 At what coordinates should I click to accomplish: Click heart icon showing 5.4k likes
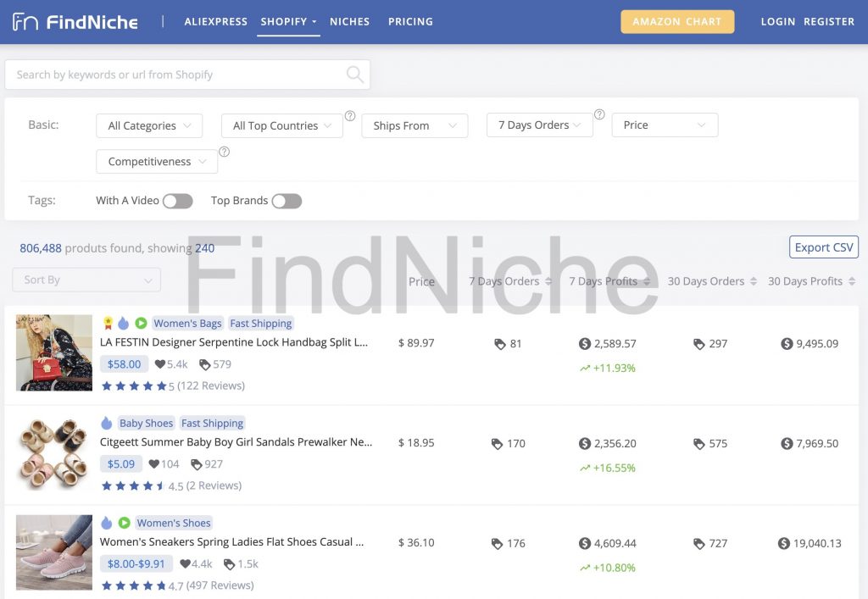click(x=160, y=364)
